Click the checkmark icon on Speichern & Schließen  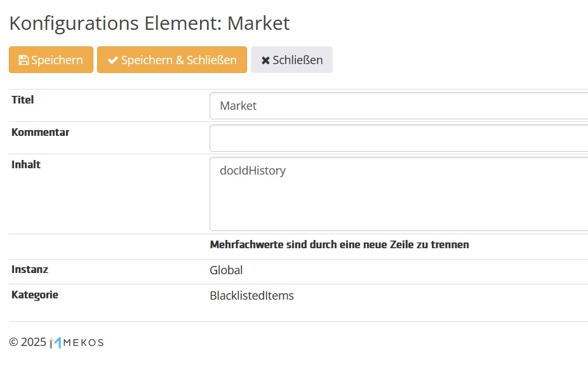[112, 60]
